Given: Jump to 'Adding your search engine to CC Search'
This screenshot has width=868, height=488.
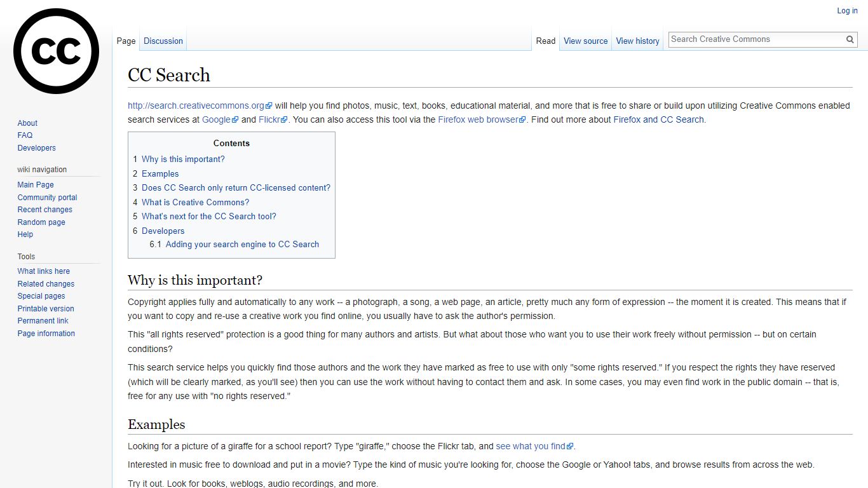Looking at the screenshot, I should click(x=242, y=245).
